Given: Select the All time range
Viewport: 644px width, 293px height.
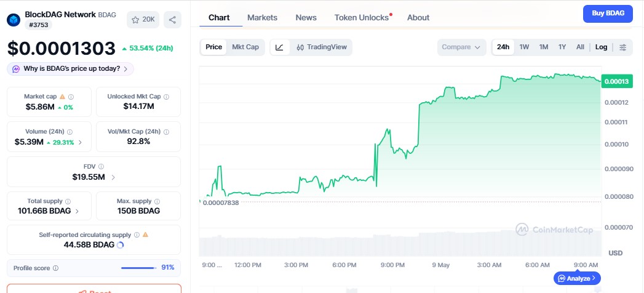Looking at the screenshot, I should pyautogui.click(x=580, y=47).
